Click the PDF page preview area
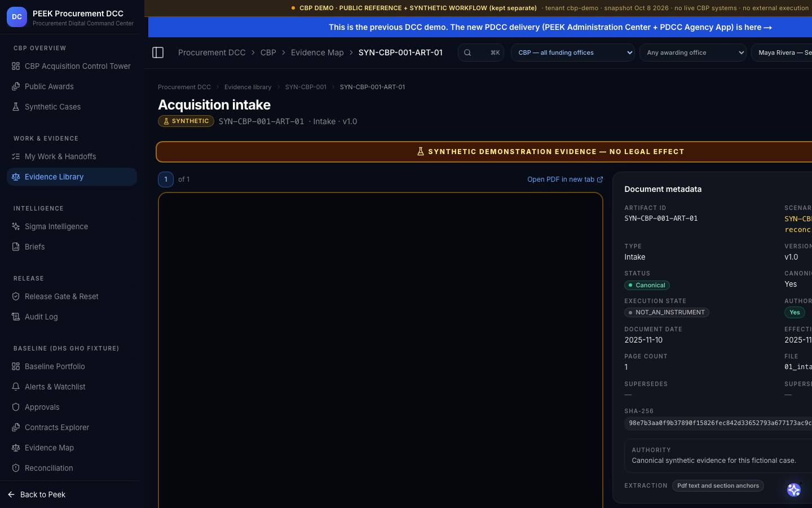 click(381, 350)
